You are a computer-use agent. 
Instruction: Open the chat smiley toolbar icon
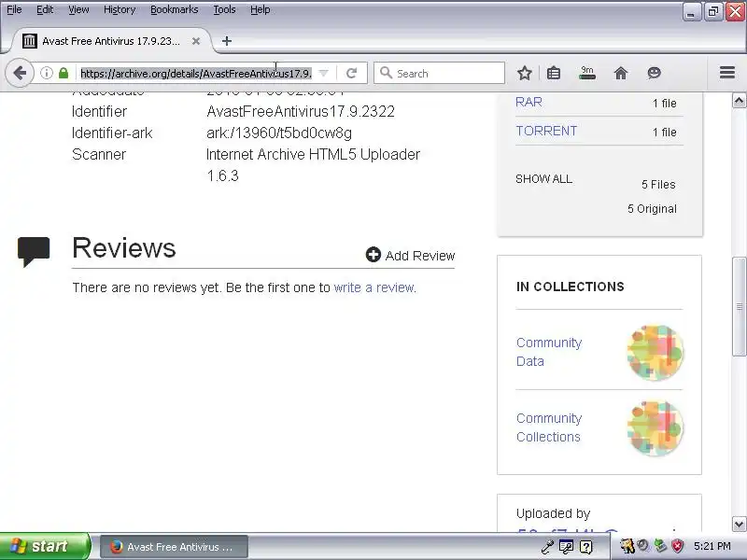pos(655,73)
